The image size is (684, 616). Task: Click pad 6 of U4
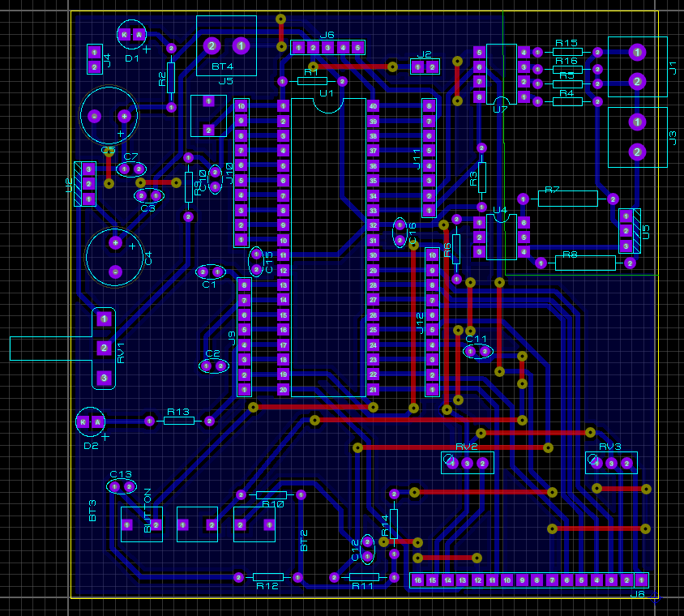point(524,223)
